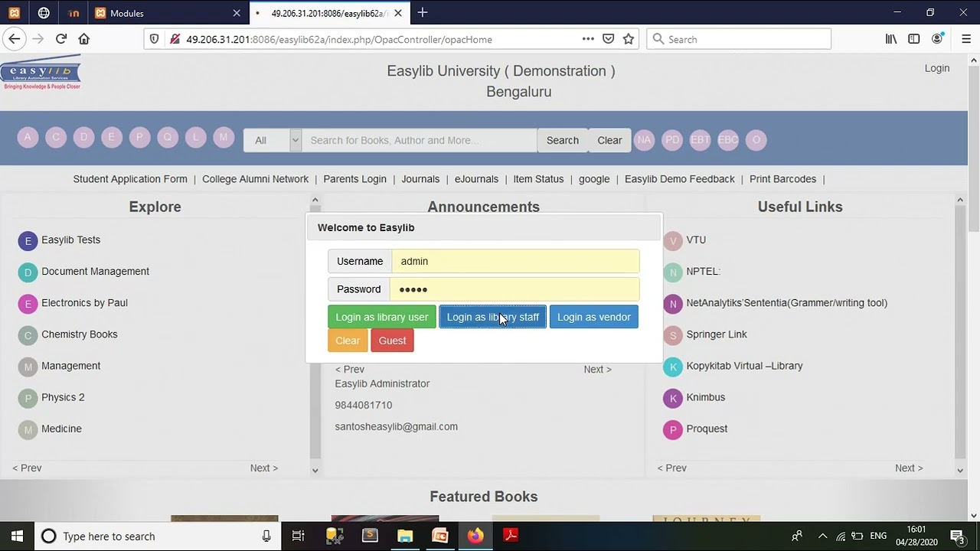
Task: Select the A filter circle
Action: pos(28,138)
